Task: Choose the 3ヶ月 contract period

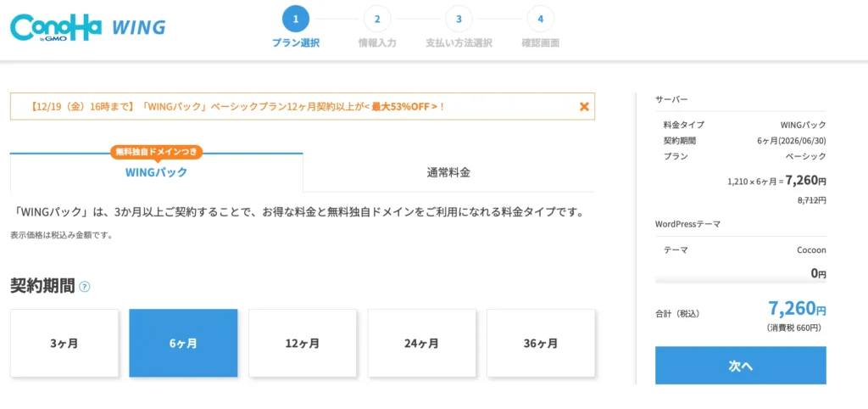Action: [x=64, y=343]
